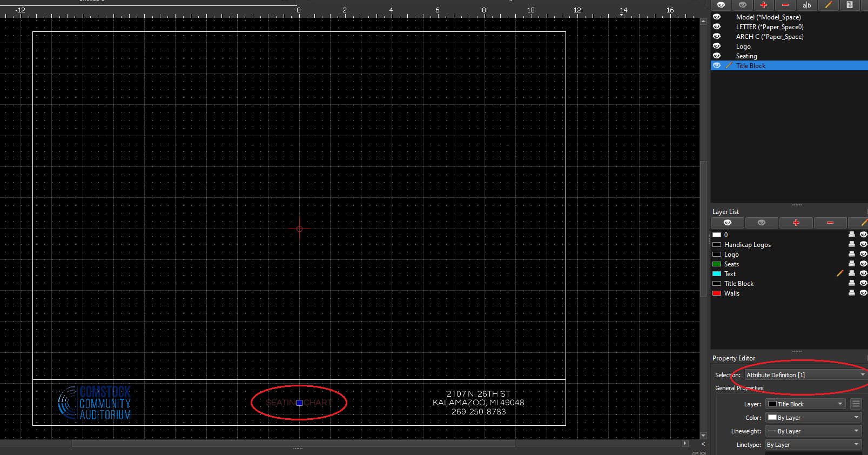Hide the Seating block
Viewport: 868px width, 455px height.
[717, 56]
